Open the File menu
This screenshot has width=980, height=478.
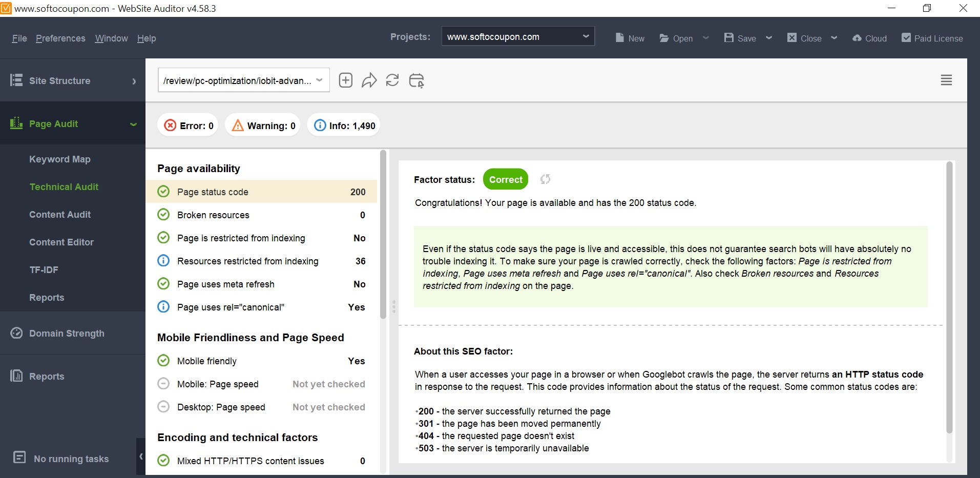(x=19, y=38)
